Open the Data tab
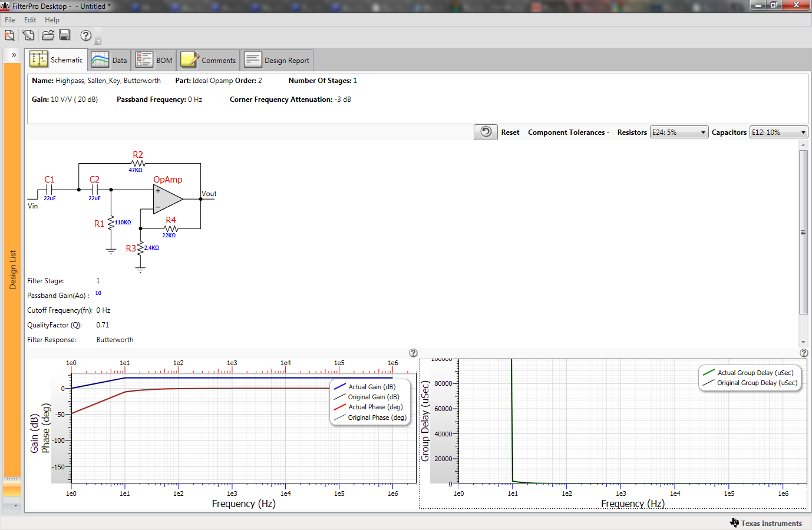Viewport: 812px width, 530px height. pos(110,60)
